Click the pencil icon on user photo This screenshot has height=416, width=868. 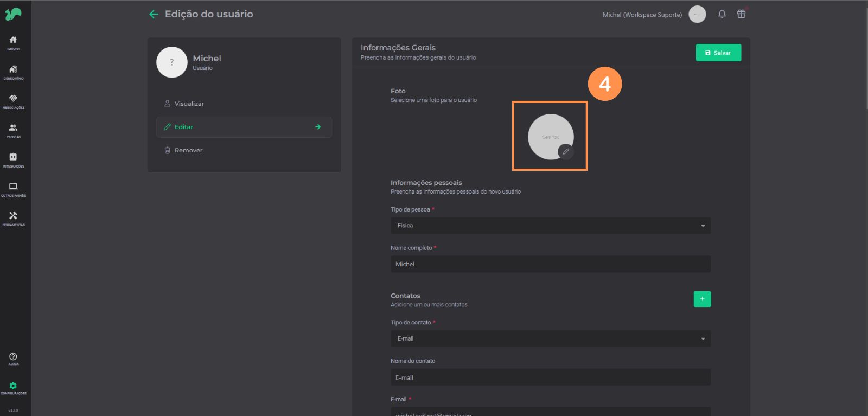coord(566,152)
